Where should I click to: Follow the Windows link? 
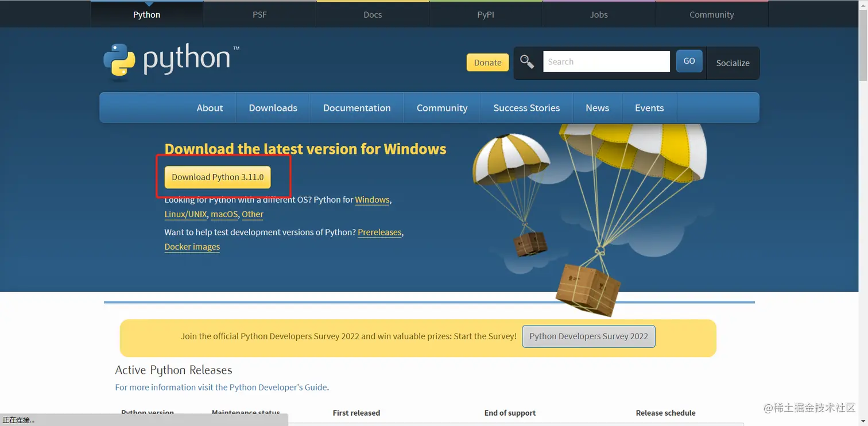coord(373,200)
